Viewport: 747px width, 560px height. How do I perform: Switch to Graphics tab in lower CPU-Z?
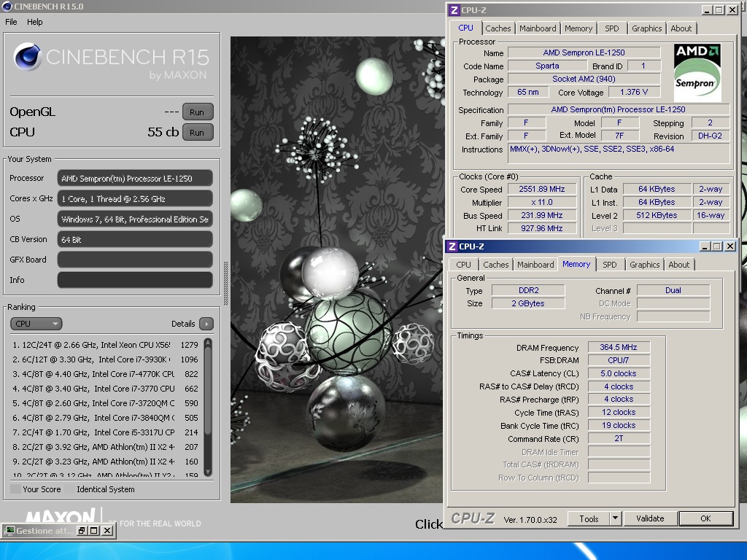pyautogui.click(x=645, y=265)
